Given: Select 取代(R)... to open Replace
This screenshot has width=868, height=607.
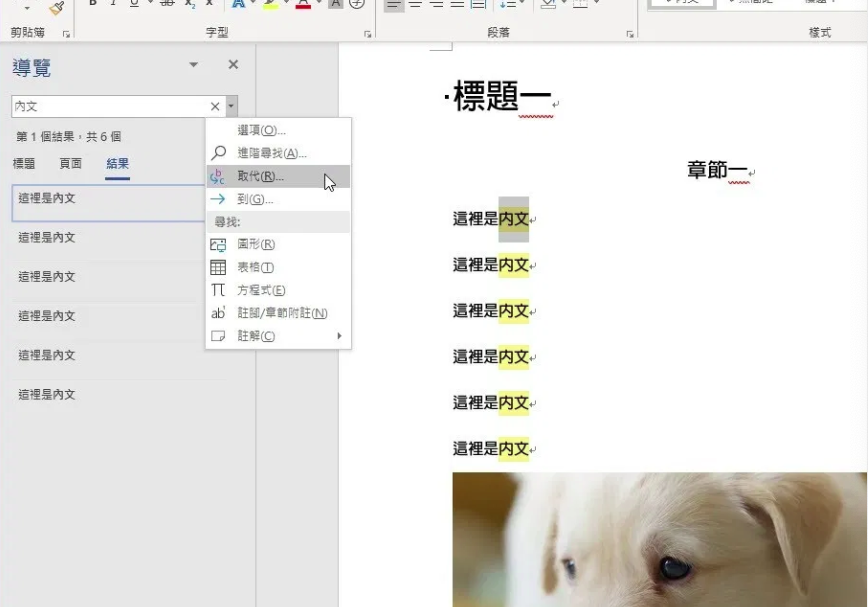Looking at the screenshot, I should pyautogui.click(x=278, y=177).
